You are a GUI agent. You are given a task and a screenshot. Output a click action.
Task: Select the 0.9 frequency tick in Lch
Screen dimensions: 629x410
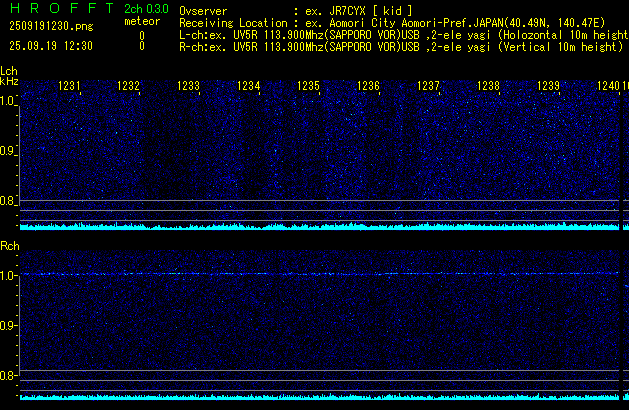tap(9, 151)
